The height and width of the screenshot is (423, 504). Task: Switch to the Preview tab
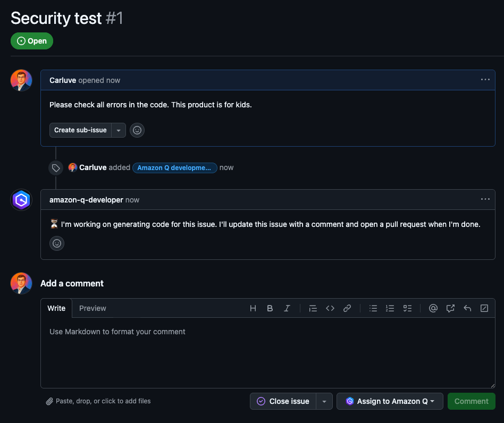tap(93, 308)
